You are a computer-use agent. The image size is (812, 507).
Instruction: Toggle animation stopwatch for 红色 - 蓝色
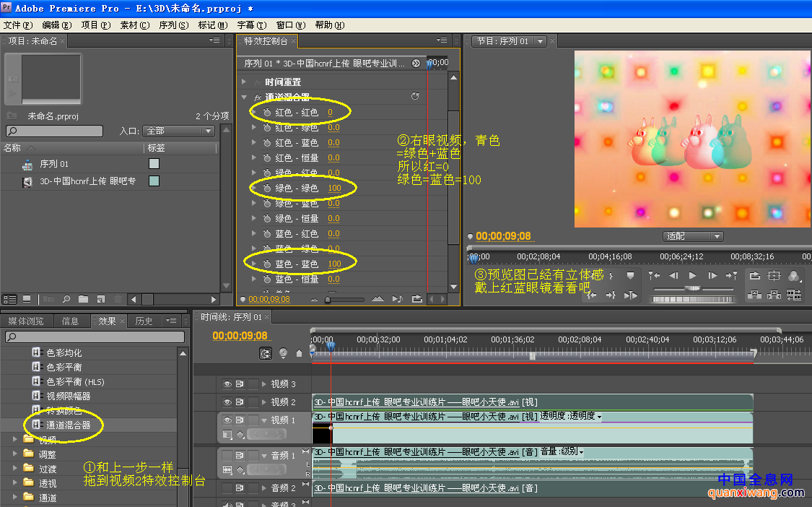pyautogui.click(x=266, y=142)
